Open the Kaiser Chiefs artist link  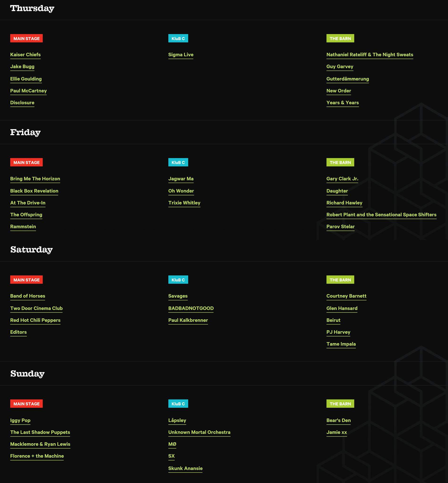tap(25, 55)
